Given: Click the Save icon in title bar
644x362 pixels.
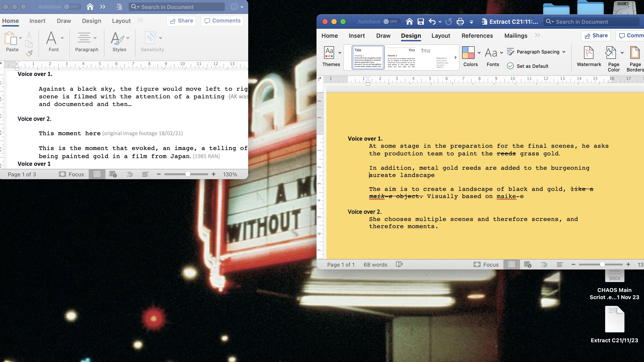Looking at the screenshot, I should tap(420, 22).
